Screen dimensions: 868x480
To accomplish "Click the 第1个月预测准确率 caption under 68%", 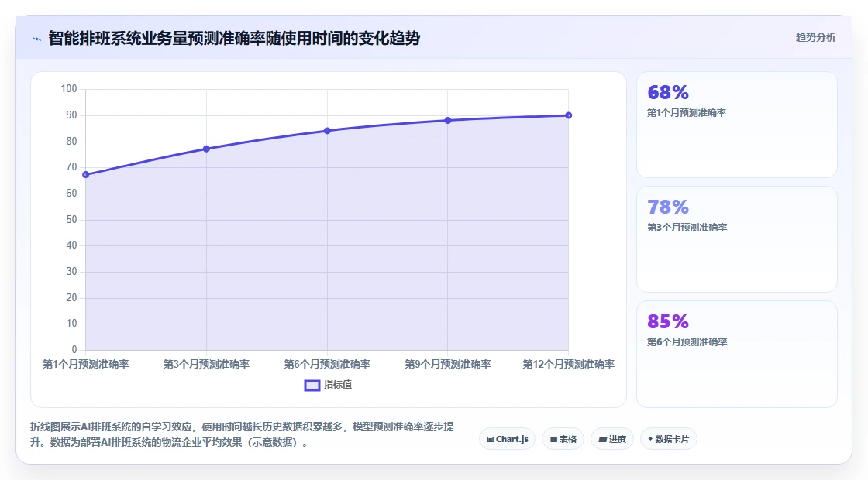I will (x=687, y=113).
